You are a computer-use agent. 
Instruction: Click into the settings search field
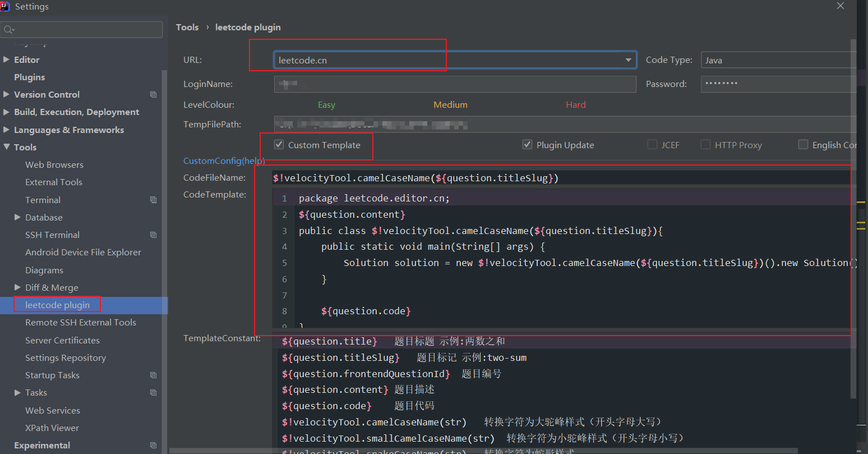click(x=82, y=30)
